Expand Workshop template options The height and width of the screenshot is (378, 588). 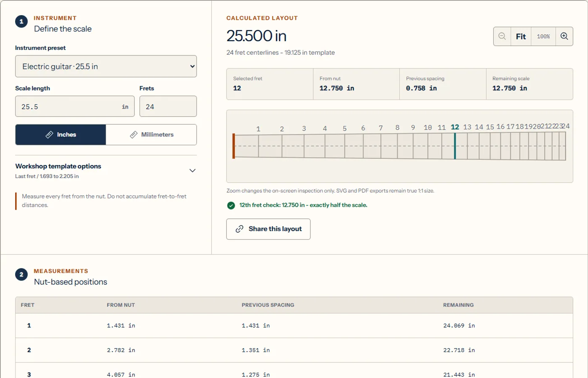106,171
